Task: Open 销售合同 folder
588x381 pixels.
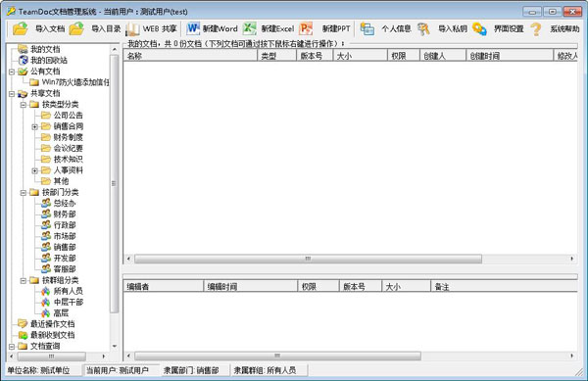Action: [x=68, y=126]
